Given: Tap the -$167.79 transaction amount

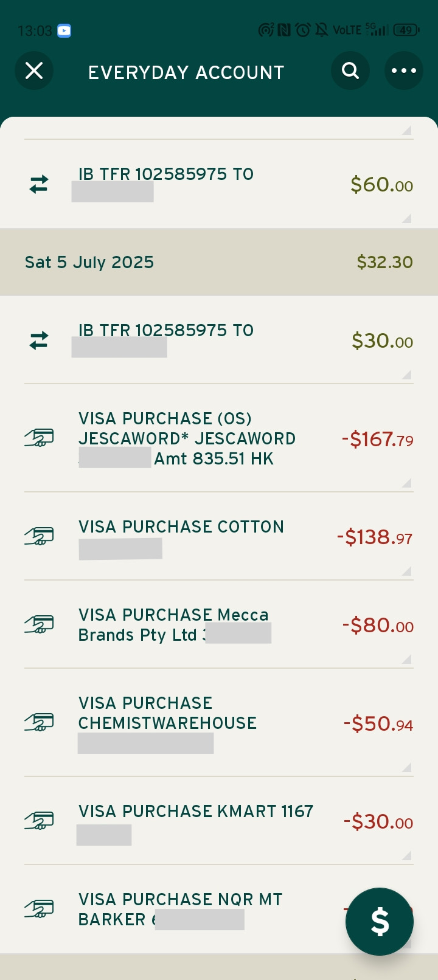Looking at the screenshot, I should click(x=377, y=439).
